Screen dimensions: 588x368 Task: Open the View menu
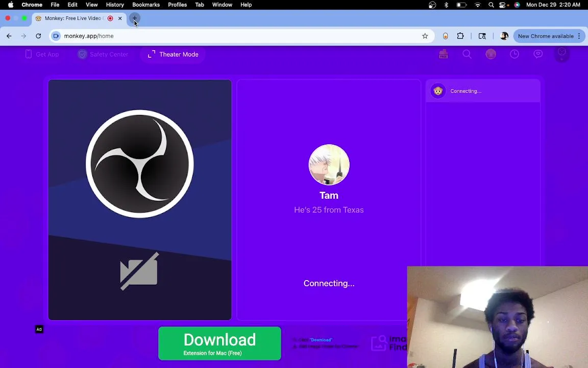click(91, 5)
